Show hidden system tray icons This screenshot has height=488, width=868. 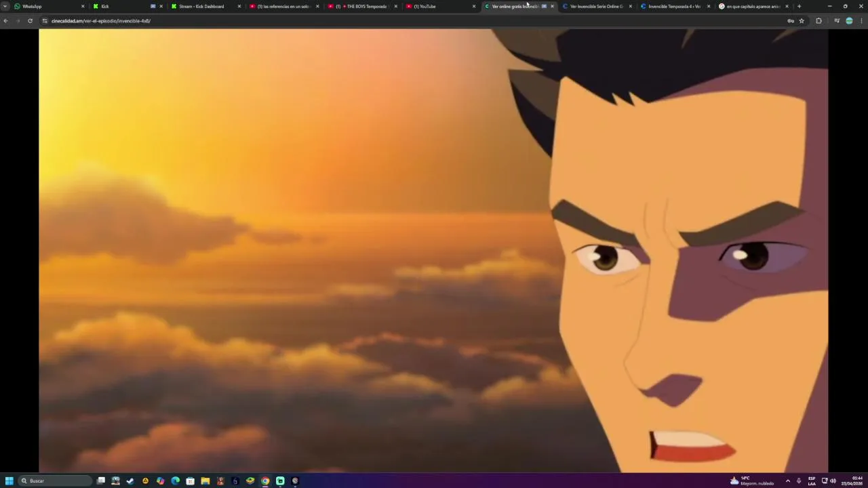(787, 481)
